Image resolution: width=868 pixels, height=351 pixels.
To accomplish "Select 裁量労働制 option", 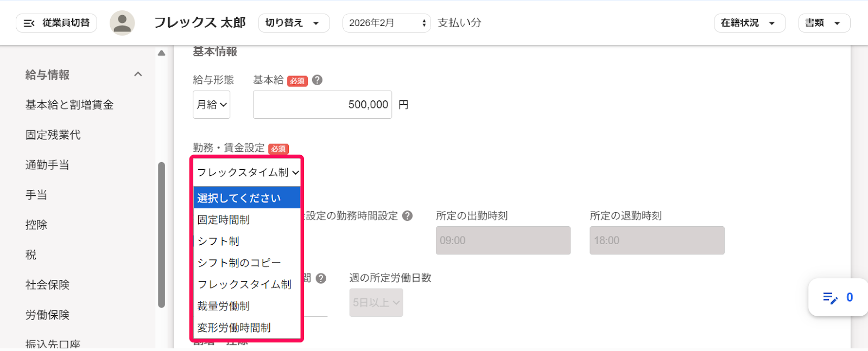I will click(x=247, y=306).
